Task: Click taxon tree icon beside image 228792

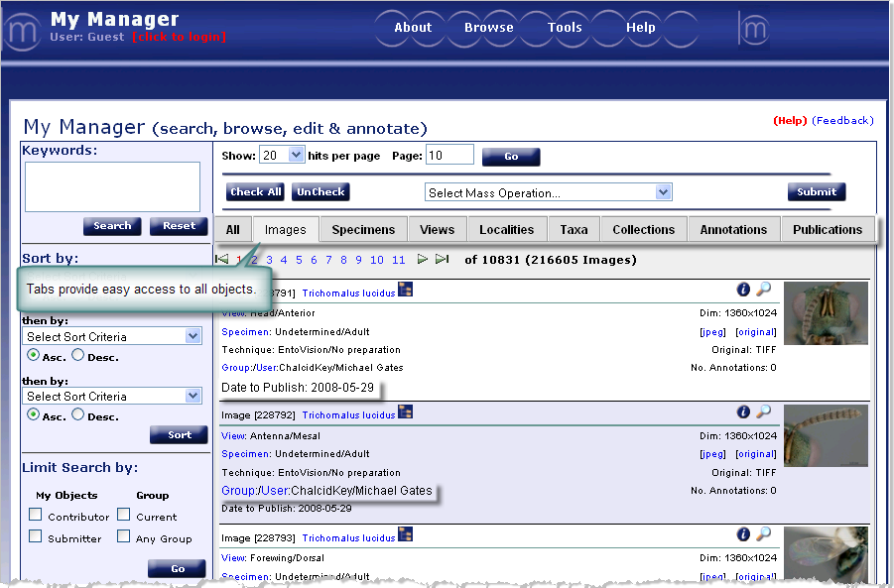Action: pos(405,412)
